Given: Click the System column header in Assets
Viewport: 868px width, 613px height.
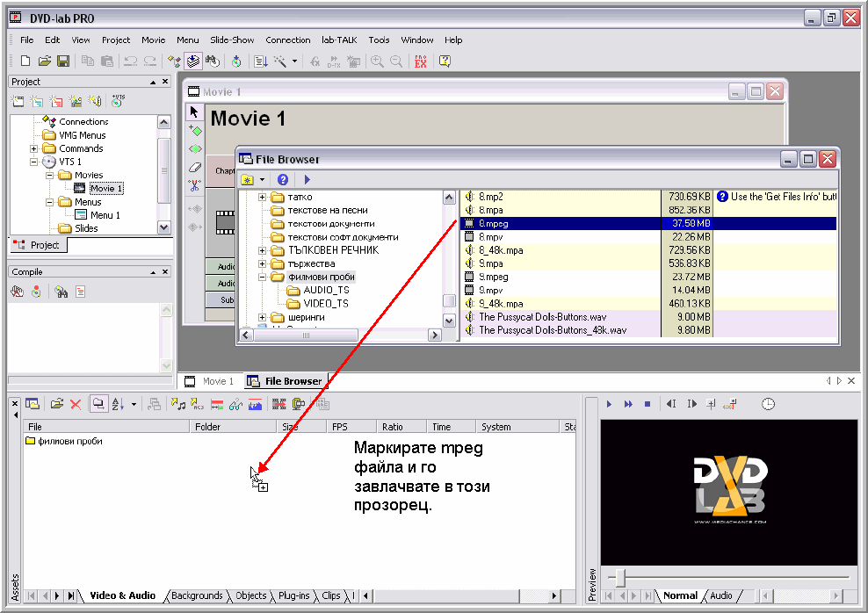Looking at the screenshot, I should (517, 427).
